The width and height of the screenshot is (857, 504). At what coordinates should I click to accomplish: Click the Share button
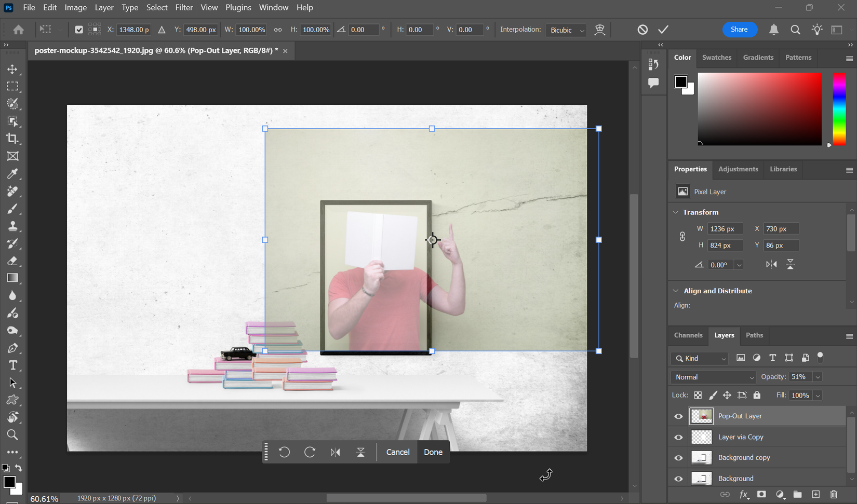(740, 30)
